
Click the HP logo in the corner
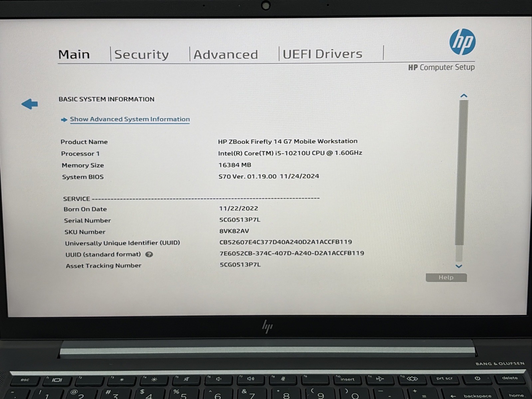pyautogui.click(x=462, y=42)
